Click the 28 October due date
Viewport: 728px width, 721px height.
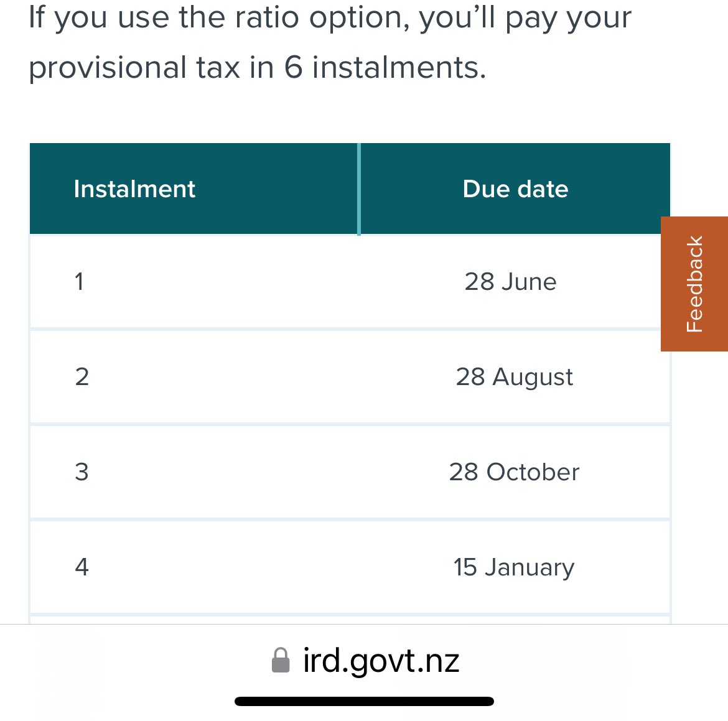pos(514,472)
